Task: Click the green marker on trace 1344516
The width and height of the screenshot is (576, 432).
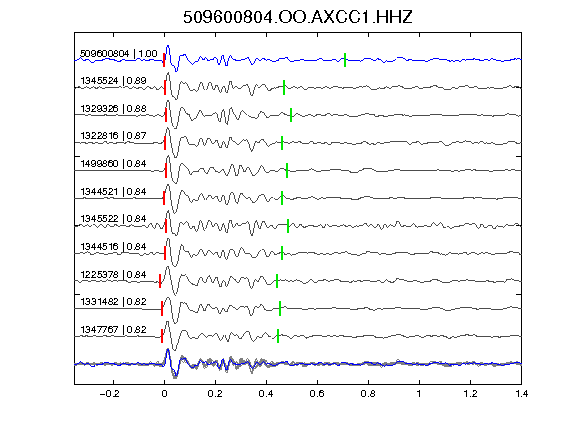Action: click(282, 253)
